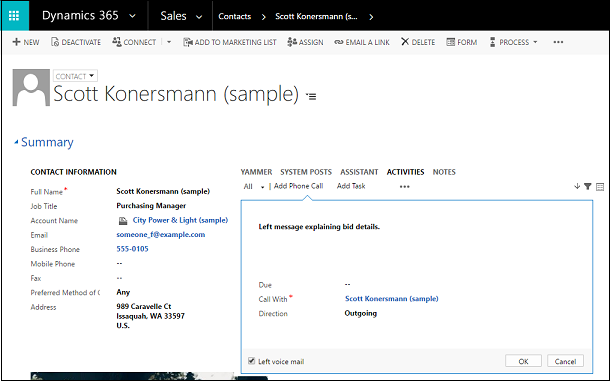Click the filter funnel icon
610x381 pixels.
[x=588, y=187]
